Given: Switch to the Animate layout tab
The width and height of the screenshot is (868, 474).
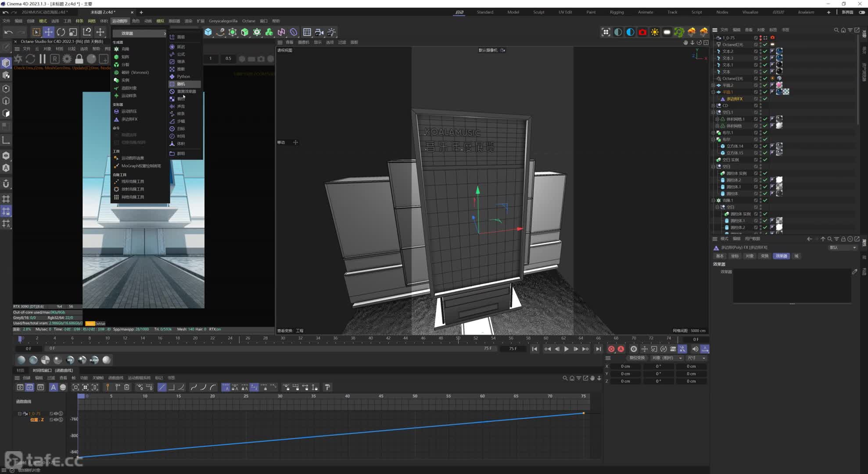Looking at the screenshot, I should click(x=645, y=12).
